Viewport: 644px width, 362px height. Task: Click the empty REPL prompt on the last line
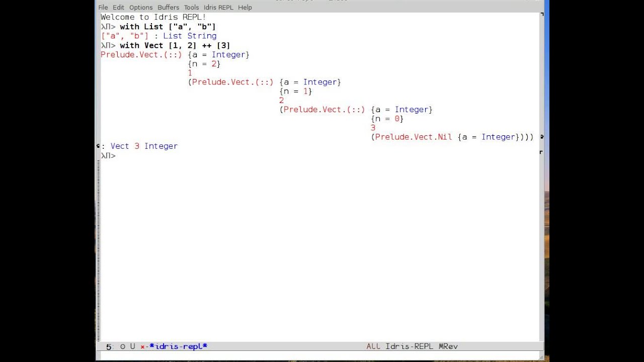tap(108, 155)
